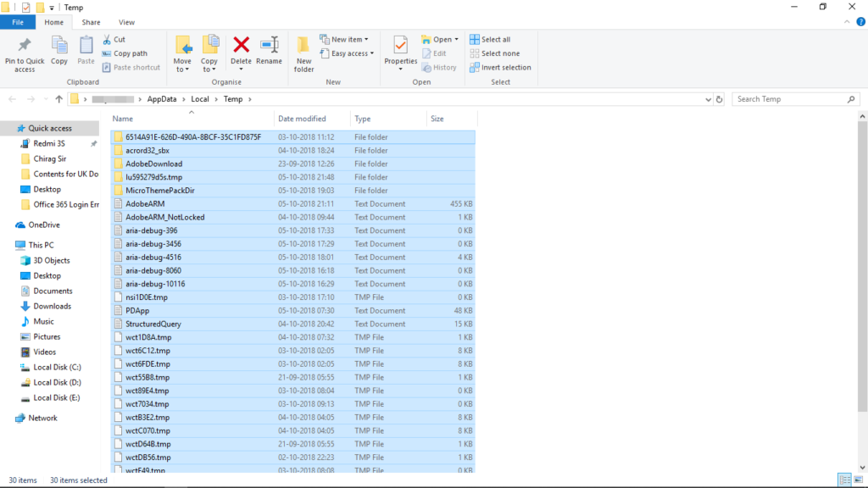This screenshot has height=488, width=868.
Task: Open the Move to menu
Action: click(x=182, y=53)
